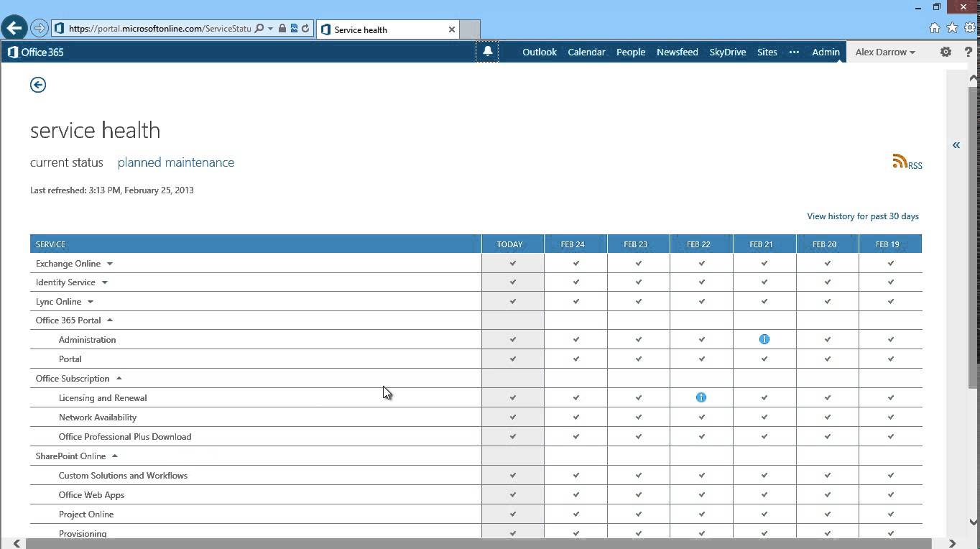The image size is (980, 549).
Task: Click Portal checkmark under FEB 23
Action: pyautogui.click(x=639, y=359)
